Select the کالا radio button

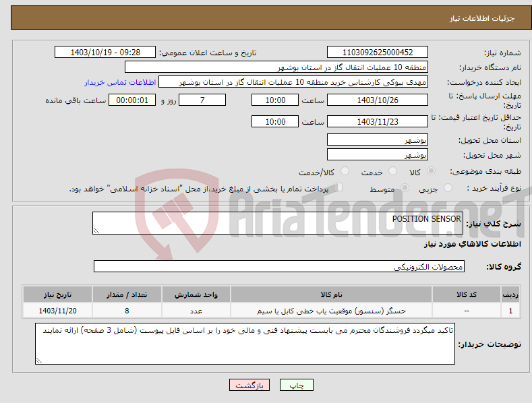(431, 171)
